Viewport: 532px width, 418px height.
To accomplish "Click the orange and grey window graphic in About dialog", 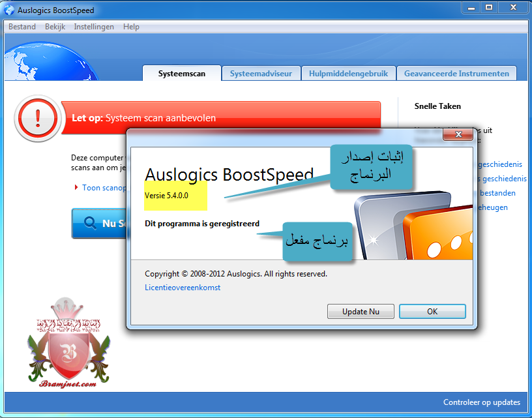I will pyautogui.click(x=414, y=226).
